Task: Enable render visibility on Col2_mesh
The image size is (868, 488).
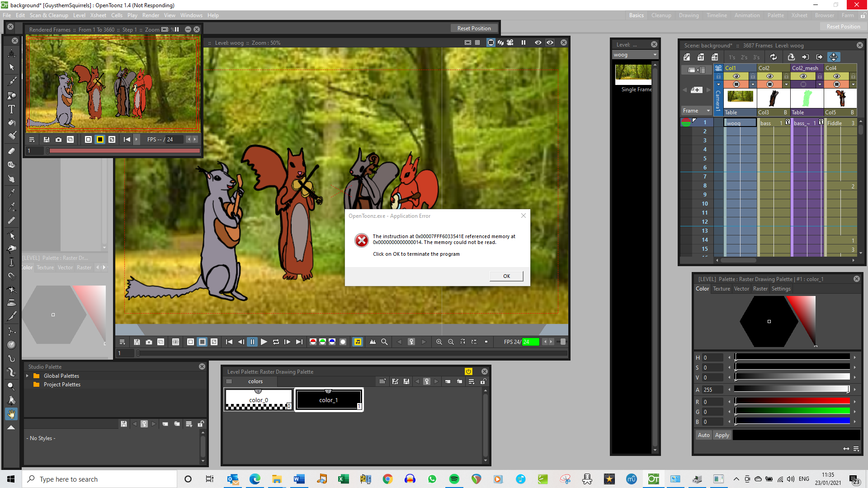Action: 803,85
